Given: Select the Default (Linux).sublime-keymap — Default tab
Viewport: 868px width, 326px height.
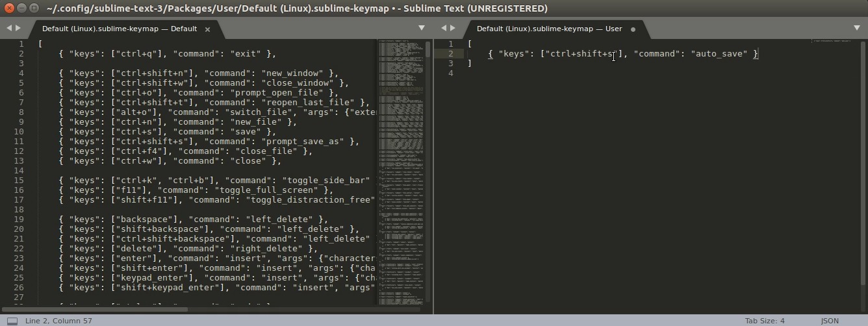Looking at the screenshot, I should tap(120, 29).
